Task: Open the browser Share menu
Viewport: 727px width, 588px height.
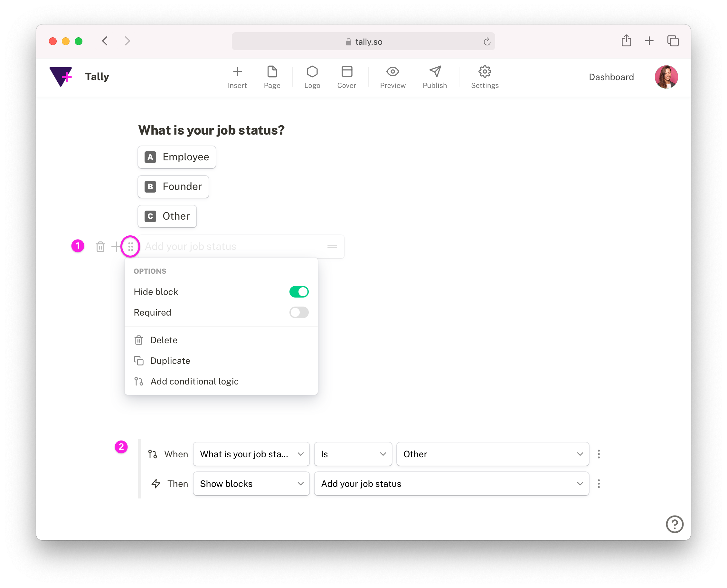Action: tap(626, 41)
